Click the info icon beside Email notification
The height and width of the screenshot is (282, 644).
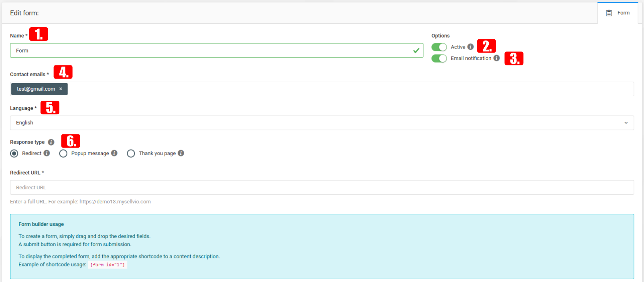(x=497, y=58)
